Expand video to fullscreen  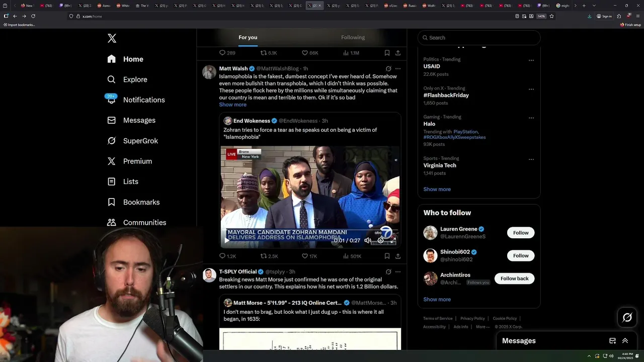[393, 240]
